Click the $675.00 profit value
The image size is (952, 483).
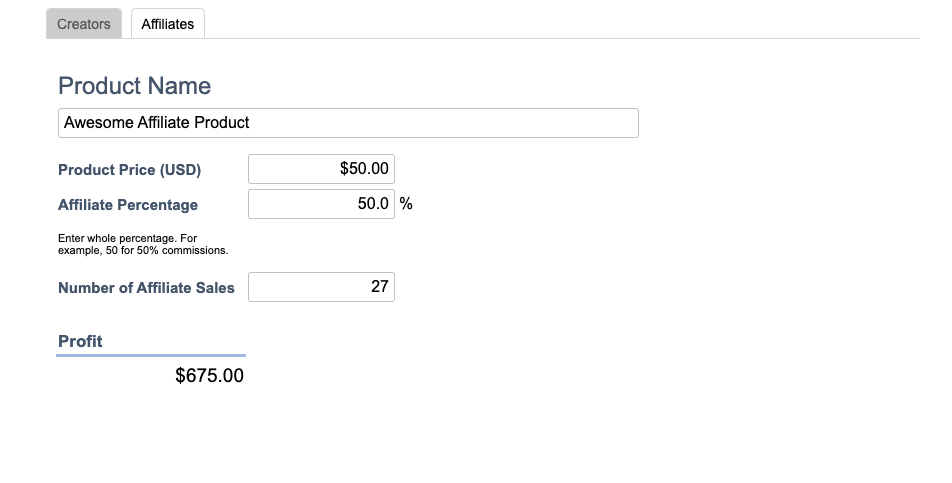[209, 376]
